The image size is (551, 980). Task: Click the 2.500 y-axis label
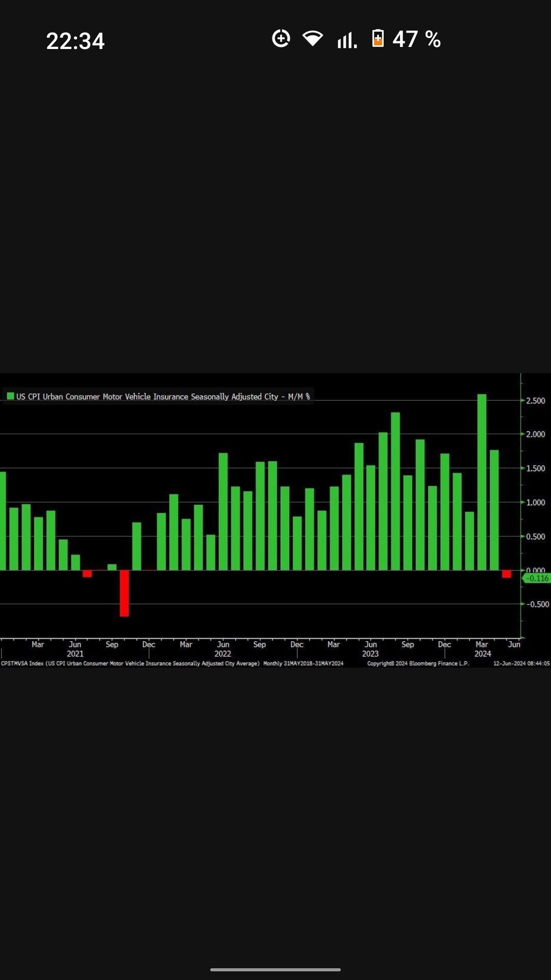point(535,401)
